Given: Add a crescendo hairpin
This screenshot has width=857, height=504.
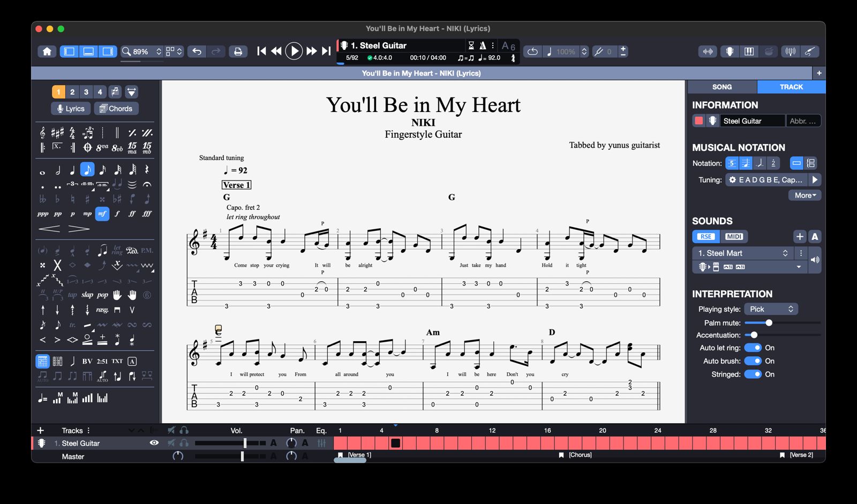Looking at the screenshot, I should click(x=49, y=229).
